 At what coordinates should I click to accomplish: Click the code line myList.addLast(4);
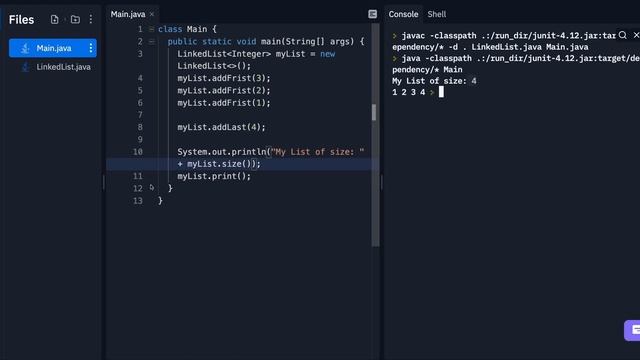pyautogui.click(x=221, y=127)
